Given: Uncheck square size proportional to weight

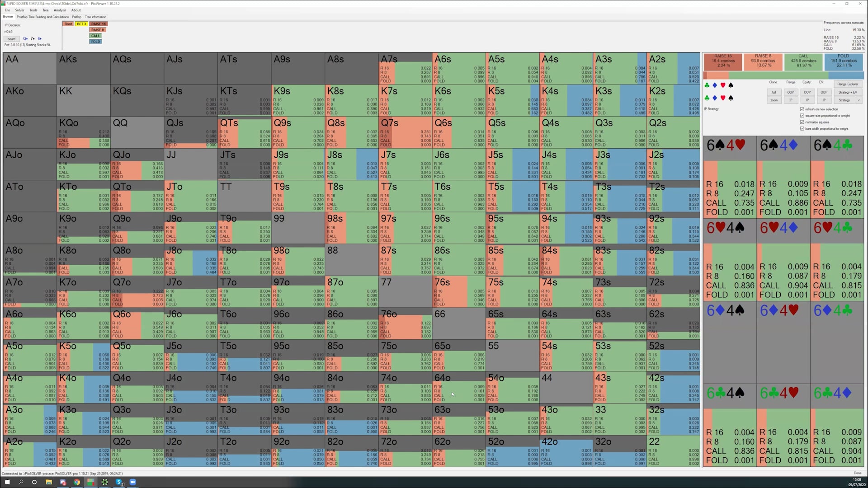Looking at the screenshot, I should tap(802, 116).
